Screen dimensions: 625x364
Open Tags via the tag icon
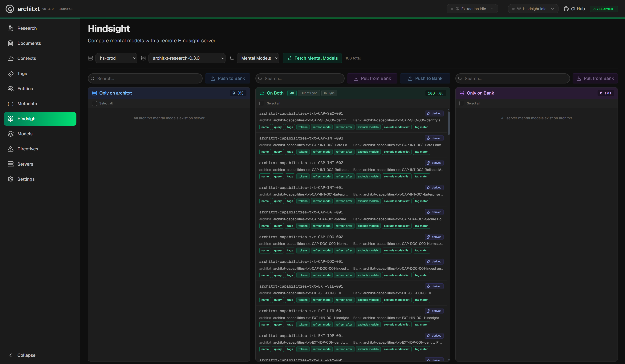coord(10,74)
